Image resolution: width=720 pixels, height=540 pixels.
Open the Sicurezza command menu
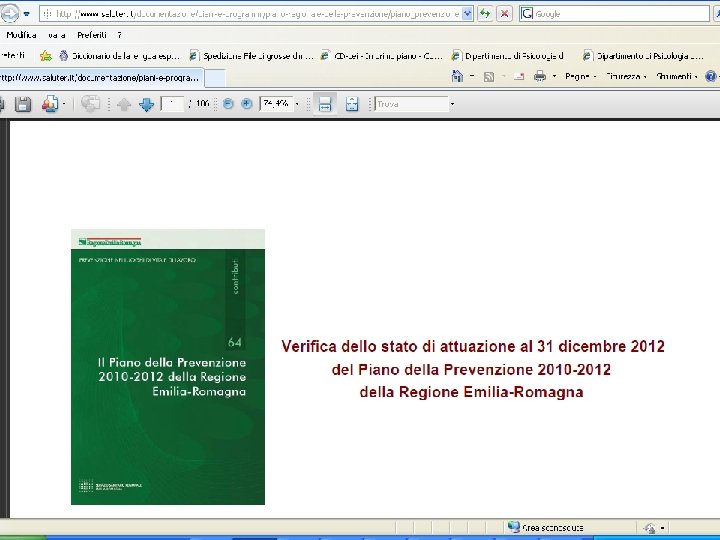point(626,76)
